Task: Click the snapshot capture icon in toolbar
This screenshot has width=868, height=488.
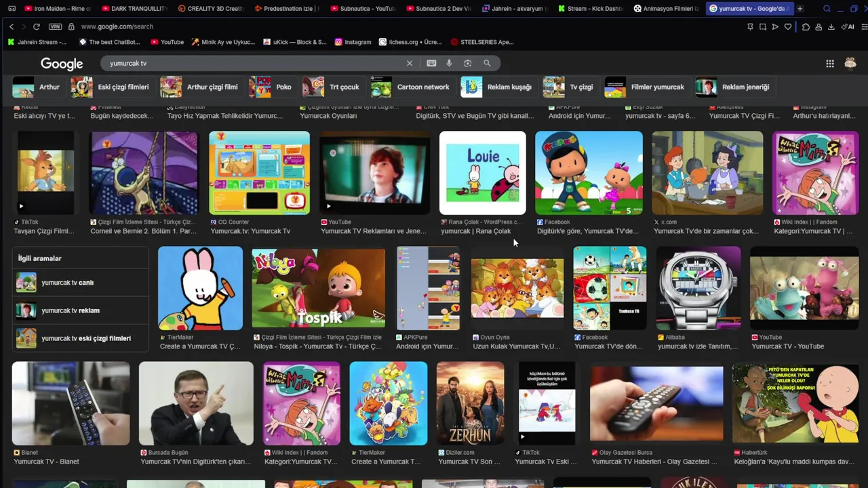Action: click(763, 26)
